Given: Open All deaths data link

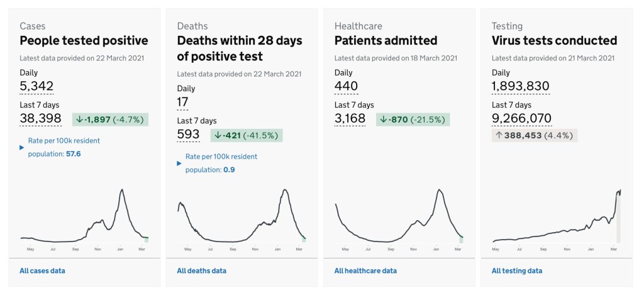Looking at the screenshot, I should point(201,271).
